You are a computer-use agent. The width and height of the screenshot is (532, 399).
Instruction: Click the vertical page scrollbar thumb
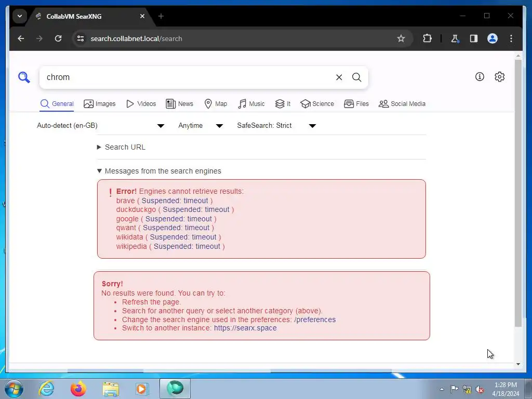pyautogui.click(x=518, y=193)
